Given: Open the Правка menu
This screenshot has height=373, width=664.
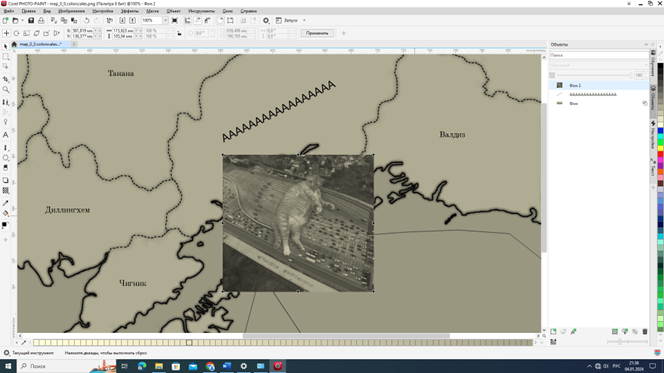Looking at the screenshot, I should (29, 11).
